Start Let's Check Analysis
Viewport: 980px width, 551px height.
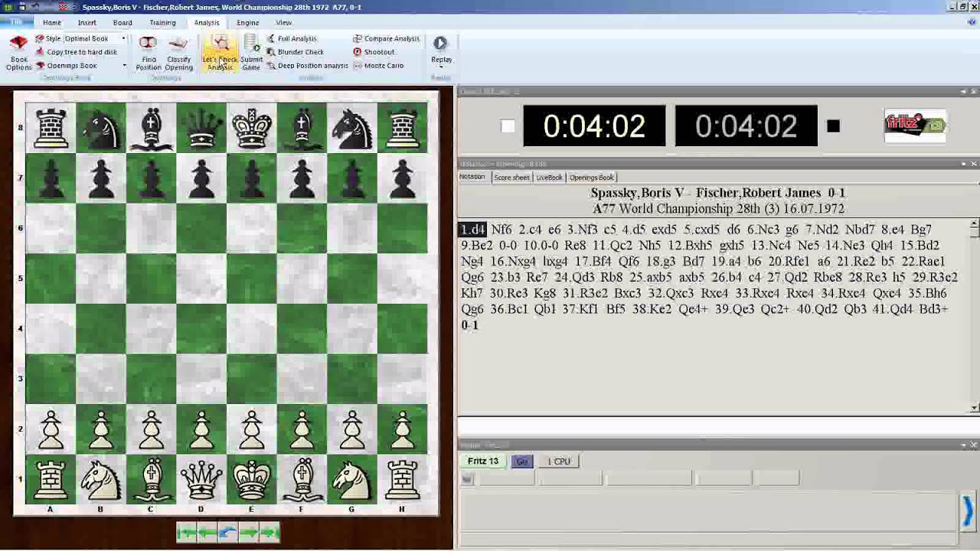coord(220,54)
